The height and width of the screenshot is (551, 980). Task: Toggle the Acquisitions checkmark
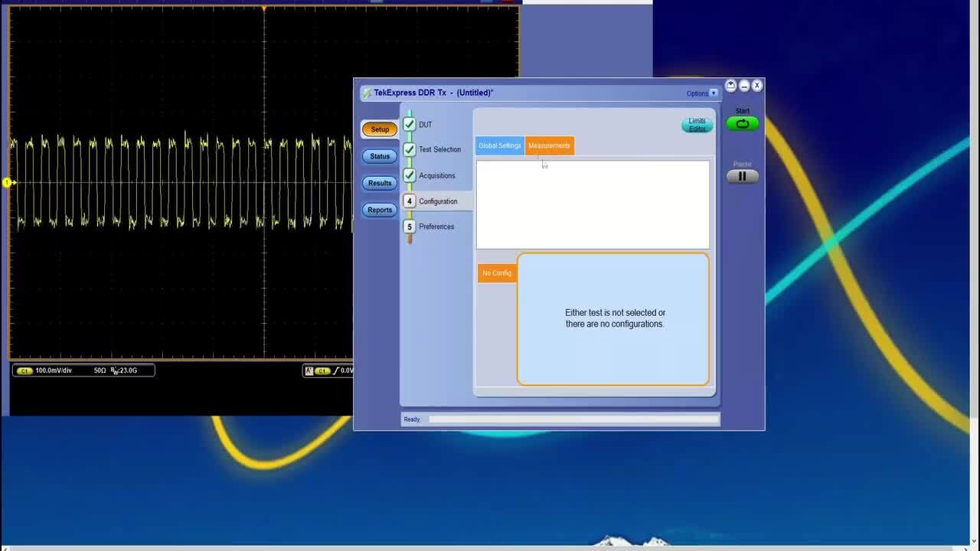(x=410, y=175)
